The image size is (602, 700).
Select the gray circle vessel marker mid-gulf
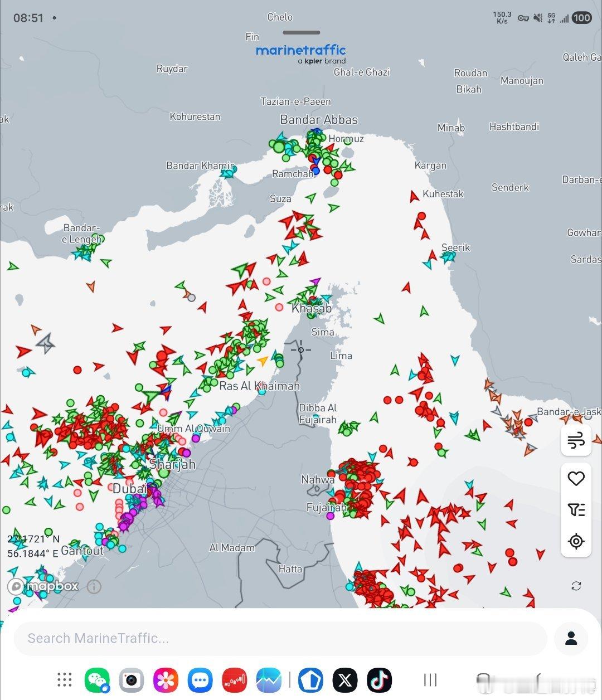(192, 298)
